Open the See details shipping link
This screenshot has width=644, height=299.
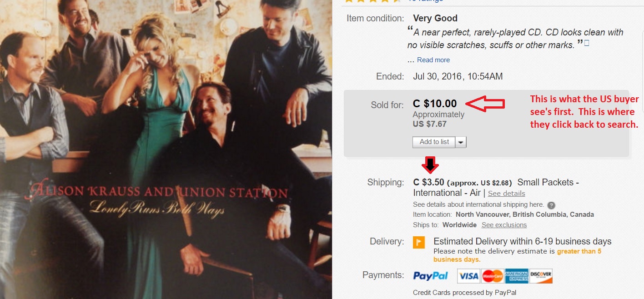tap(506, 193)
